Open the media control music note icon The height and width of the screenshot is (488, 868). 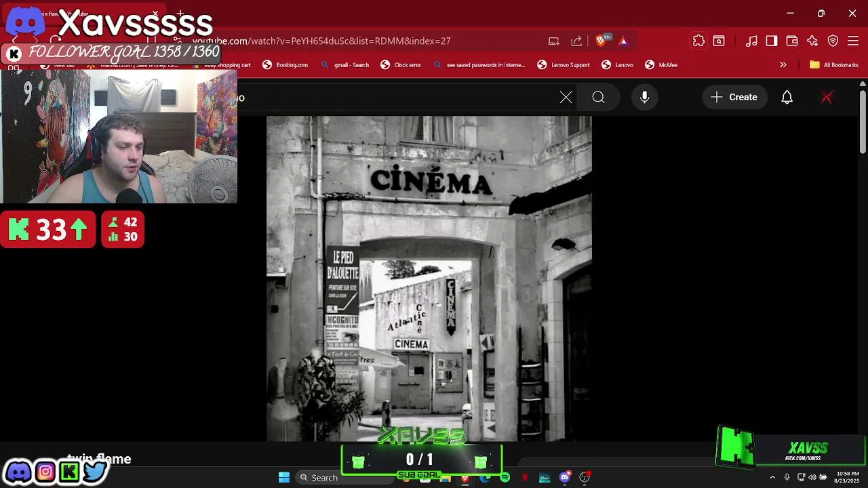[751, 41]
